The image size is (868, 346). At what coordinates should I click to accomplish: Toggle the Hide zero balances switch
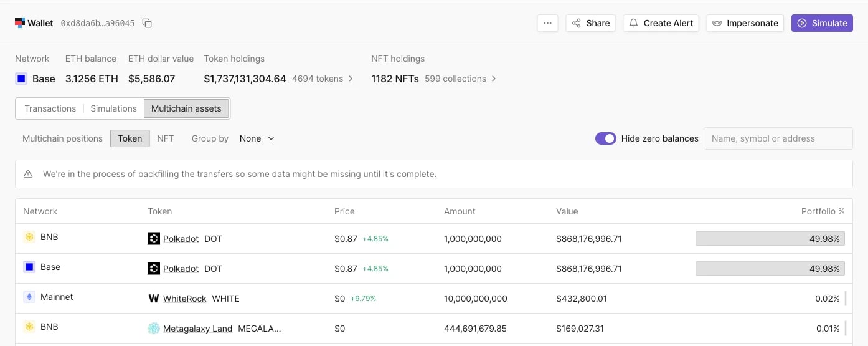pos(606,138)
